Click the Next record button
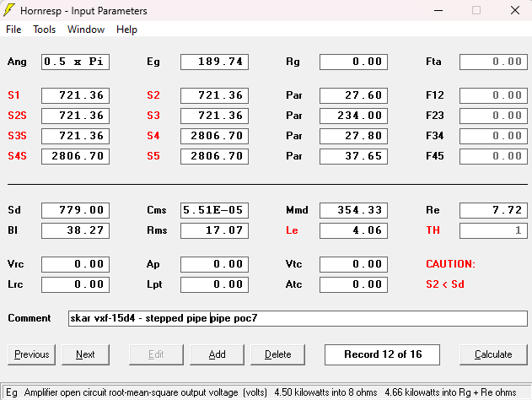 tap(85, 354)
